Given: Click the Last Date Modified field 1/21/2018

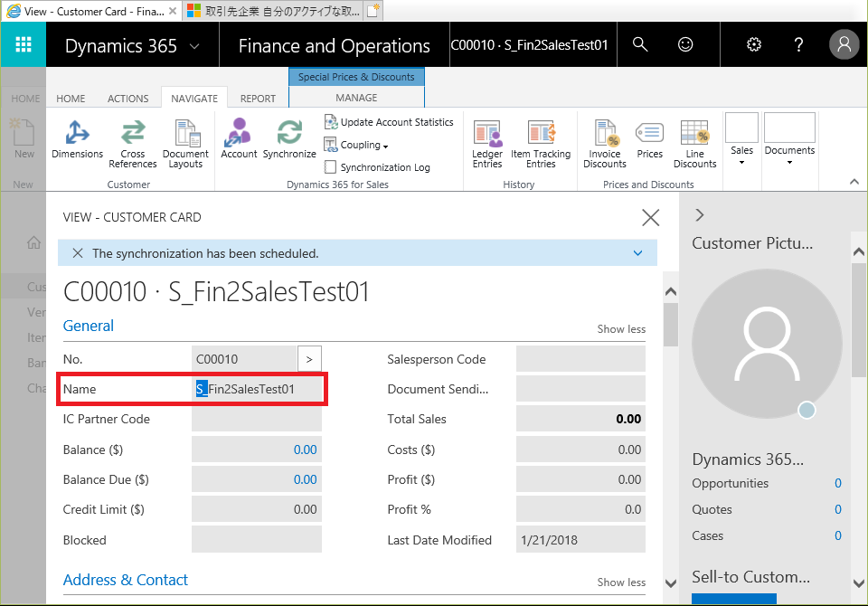Looking at the screenshot, I should tap(580, 540).
